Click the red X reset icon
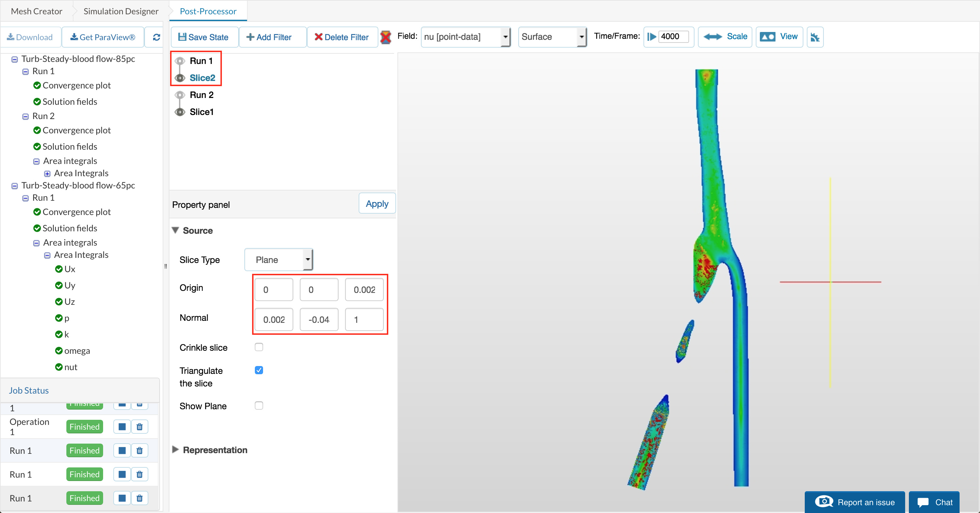 [x=386, y=37]
